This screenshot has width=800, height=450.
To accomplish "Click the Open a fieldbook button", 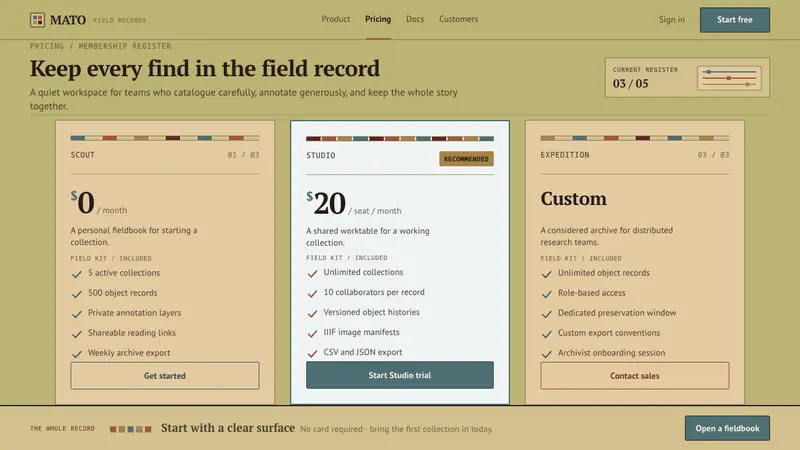I will point(727,429).
